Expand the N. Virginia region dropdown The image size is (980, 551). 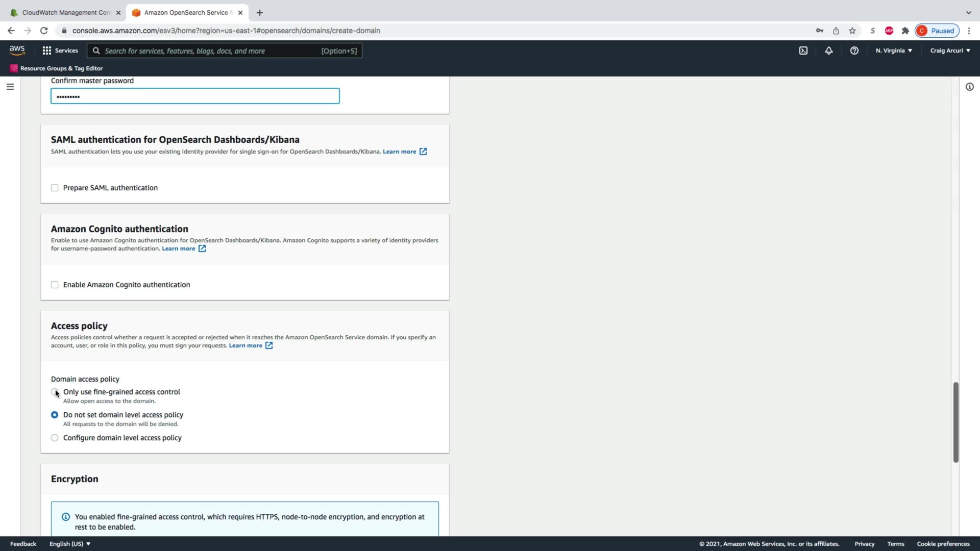click(894, 51)
